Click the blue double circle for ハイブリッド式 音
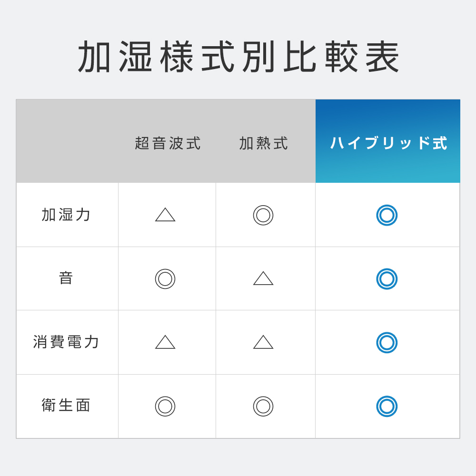 click(x=387, y=279)
